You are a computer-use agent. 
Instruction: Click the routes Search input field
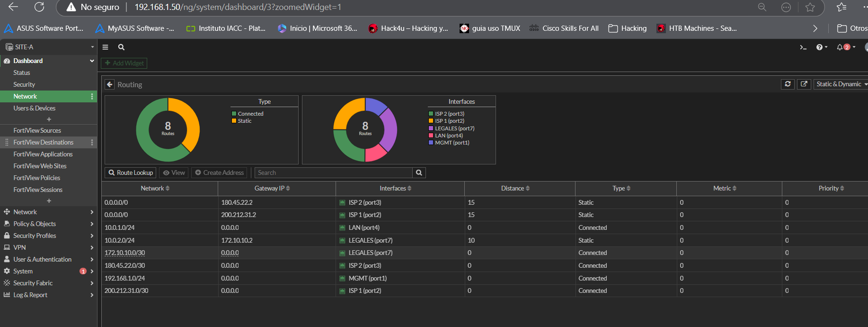334,173
